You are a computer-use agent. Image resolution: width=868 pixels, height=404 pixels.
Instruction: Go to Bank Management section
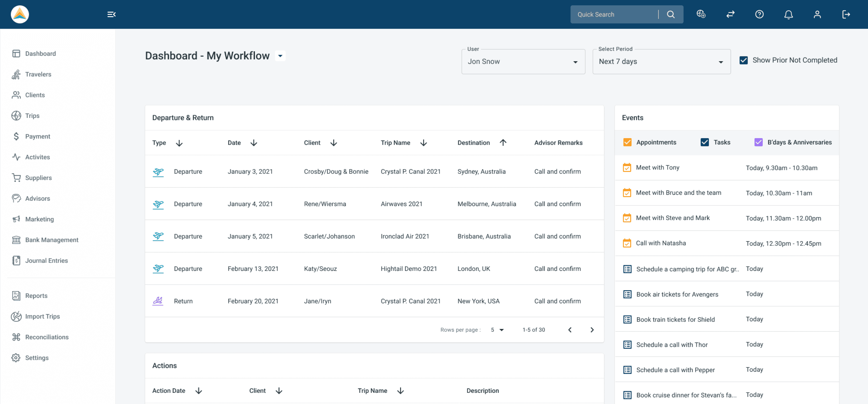[52, 240]
